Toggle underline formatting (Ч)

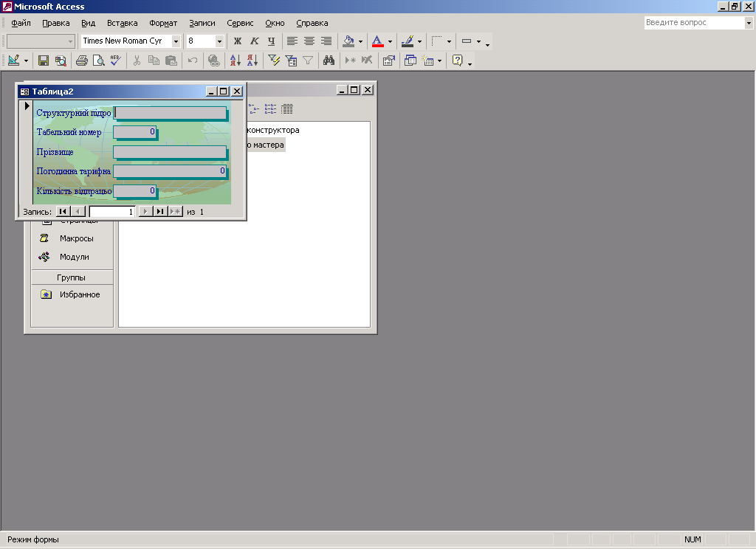pyautogui.click(x=271, y=41)
